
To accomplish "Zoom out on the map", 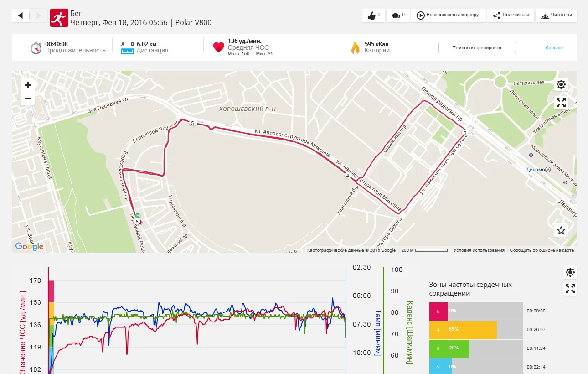I will tap(28, 99).
